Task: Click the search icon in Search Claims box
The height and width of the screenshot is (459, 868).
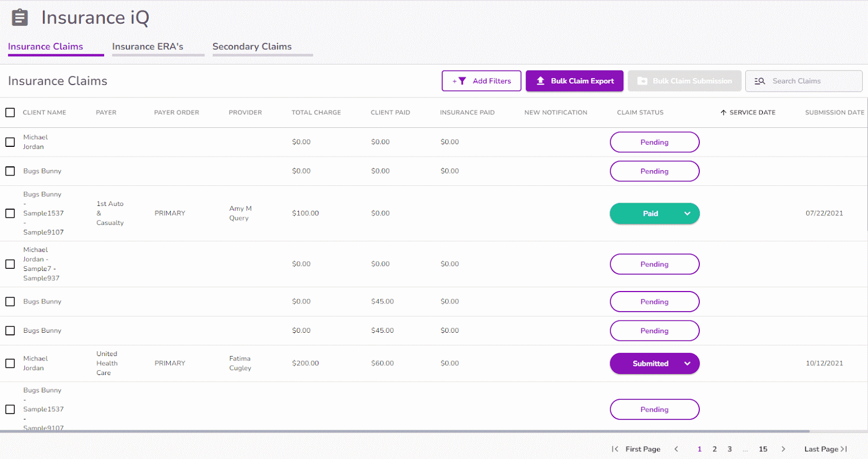Action: pyautogui.click(x=759, y=81)
